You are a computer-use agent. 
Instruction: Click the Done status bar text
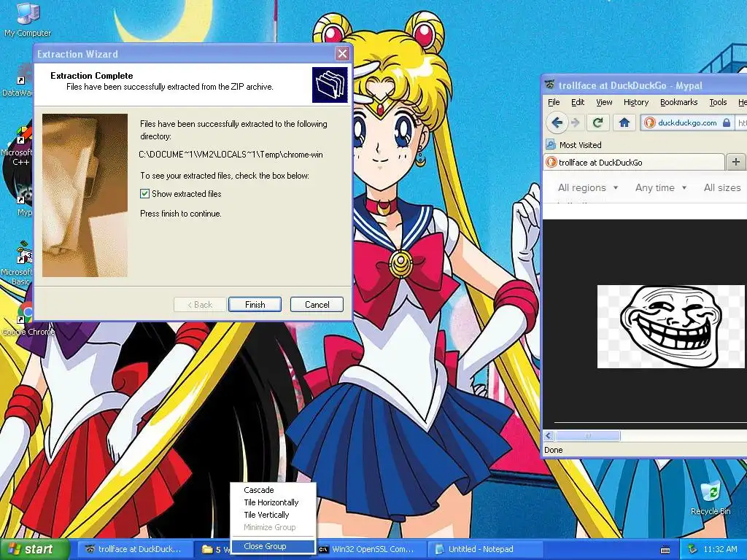click(x=553, y=449)
